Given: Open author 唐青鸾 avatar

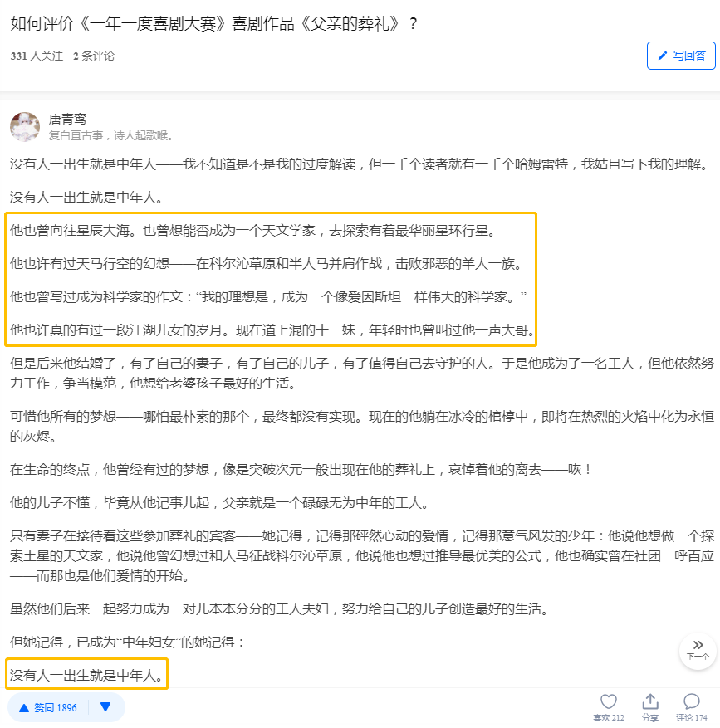Looking at the screenshot, I should click(x=25, y=127).
